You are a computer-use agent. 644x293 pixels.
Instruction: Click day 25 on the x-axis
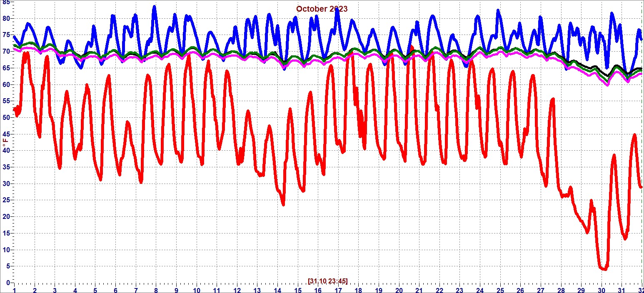pyautogui.click(x=500, y=290)
